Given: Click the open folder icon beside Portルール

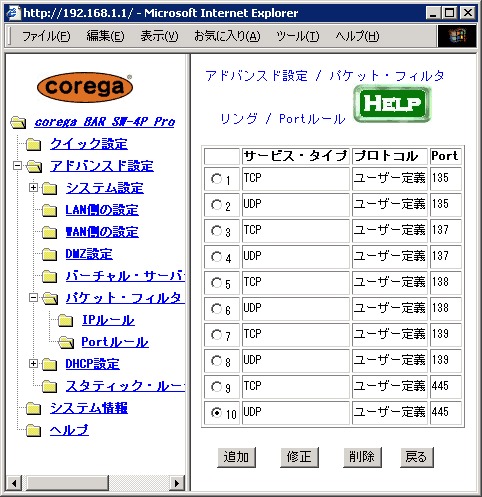Looking at the screenshot, I should coord(66,342).
